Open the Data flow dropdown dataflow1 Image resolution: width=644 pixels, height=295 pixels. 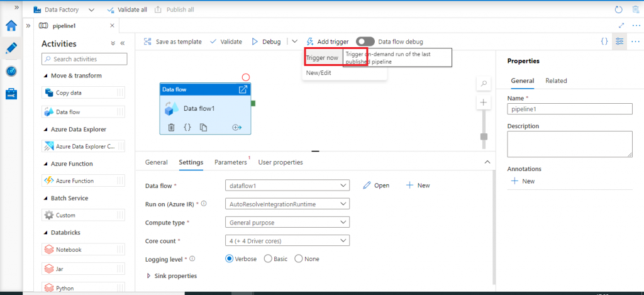(287, 186)
